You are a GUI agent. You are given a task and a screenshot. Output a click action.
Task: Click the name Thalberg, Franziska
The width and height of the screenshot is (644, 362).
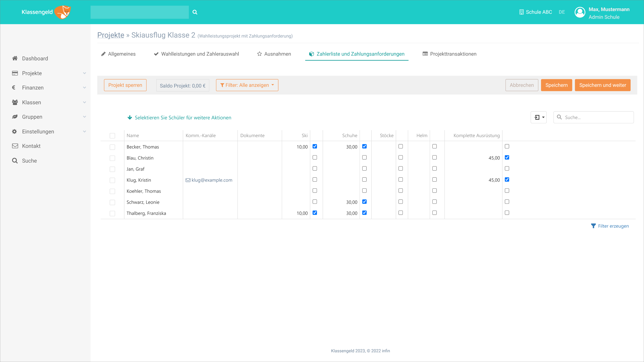click(146, 213)
